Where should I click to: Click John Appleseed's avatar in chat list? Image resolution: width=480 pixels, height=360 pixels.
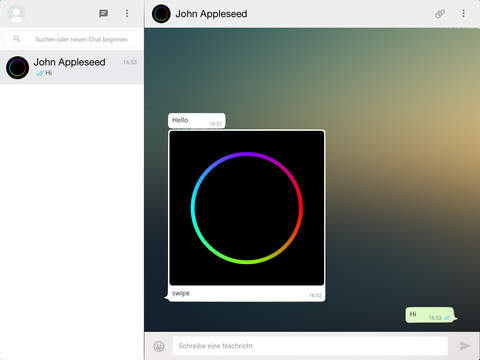click(x=17, y=67)
